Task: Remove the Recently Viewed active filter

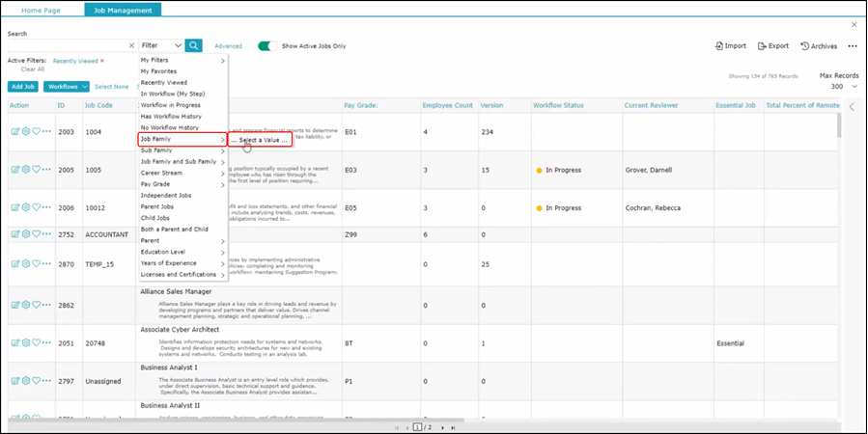Action: point(102,60)
